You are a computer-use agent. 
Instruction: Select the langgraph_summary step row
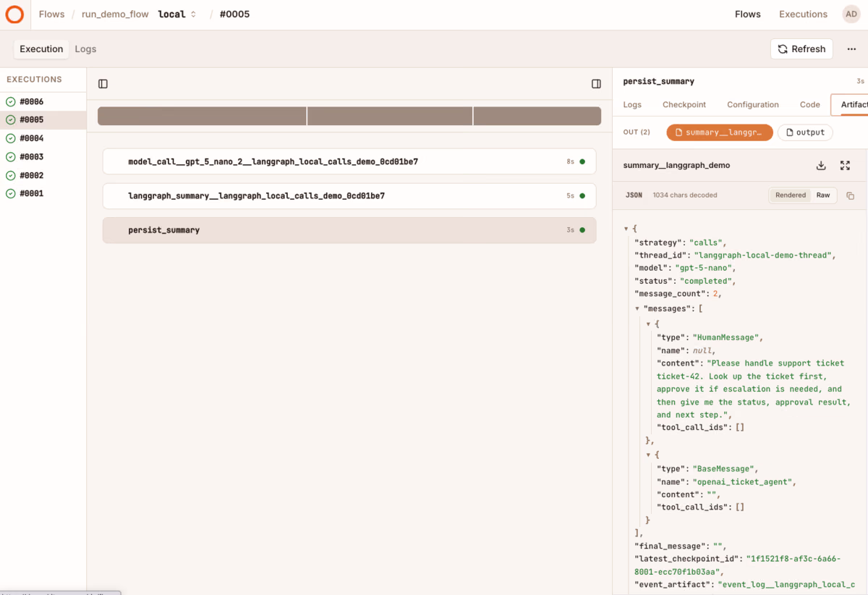click(349, 196)
